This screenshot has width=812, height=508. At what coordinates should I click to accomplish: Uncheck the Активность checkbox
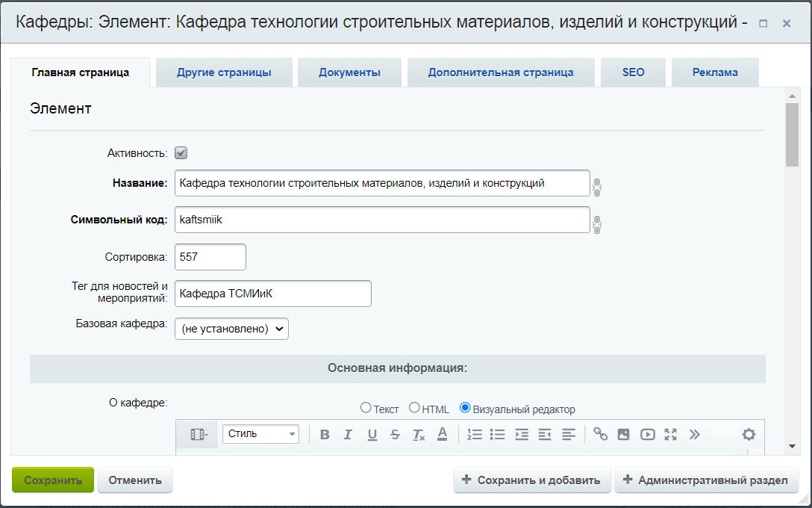[x=181, y=153]
